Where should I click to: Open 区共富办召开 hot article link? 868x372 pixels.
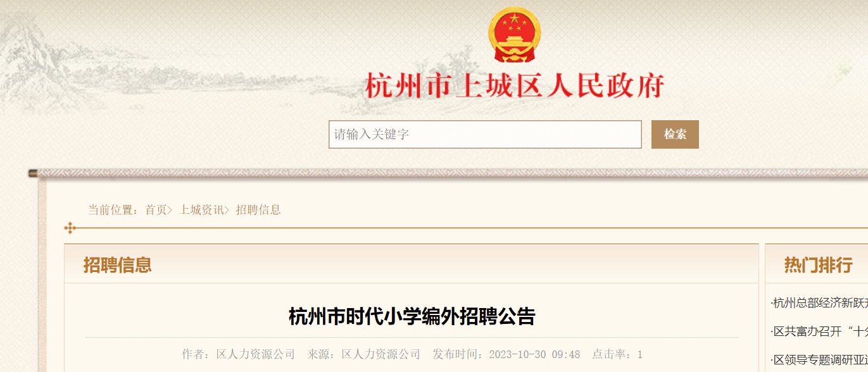point(819,332)
